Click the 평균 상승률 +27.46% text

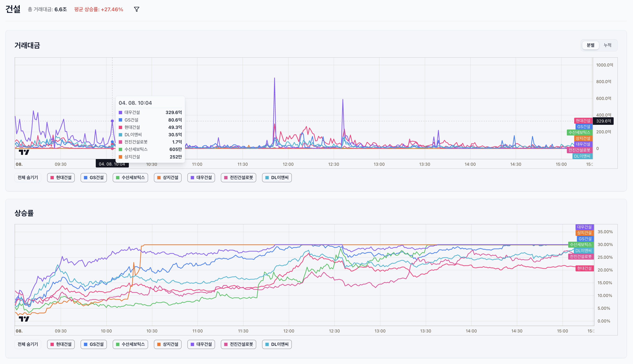[99, 9]
